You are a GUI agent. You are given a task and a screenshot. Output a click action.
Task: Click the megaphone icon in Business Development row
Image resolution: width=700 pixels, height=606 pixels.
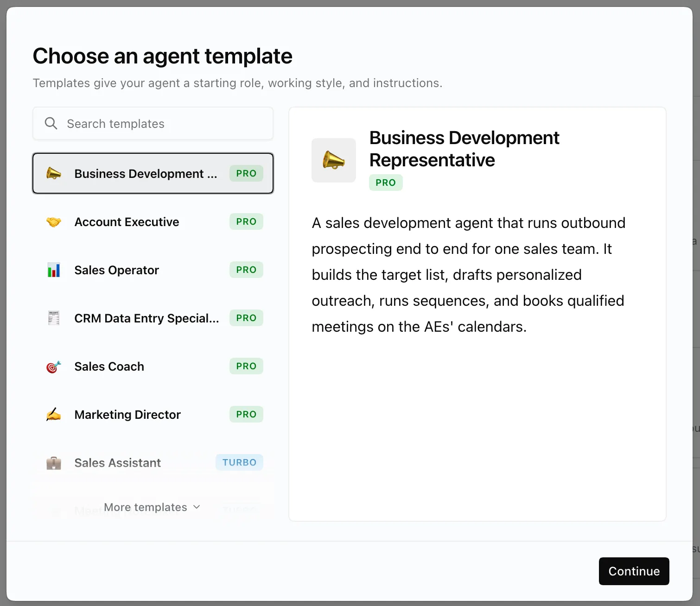point(54,173)
